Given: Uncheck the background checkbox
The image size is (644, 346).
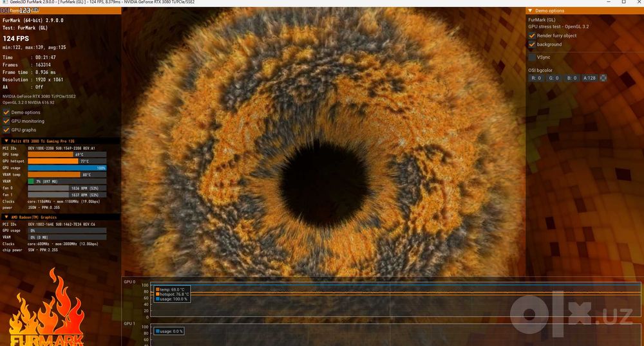Looking at the screenshot, I should (x=532, y=44).
